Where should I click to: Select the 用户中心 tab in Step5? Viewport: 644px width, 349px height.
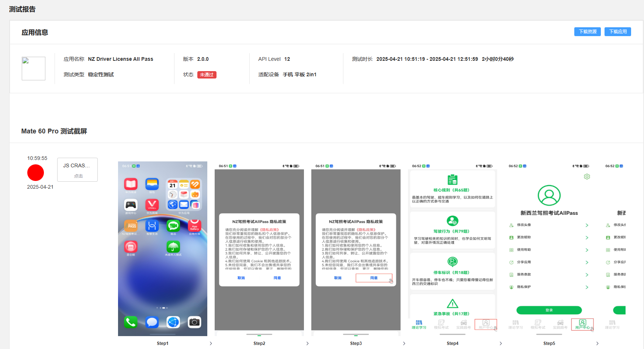click(x=582, y=325)
